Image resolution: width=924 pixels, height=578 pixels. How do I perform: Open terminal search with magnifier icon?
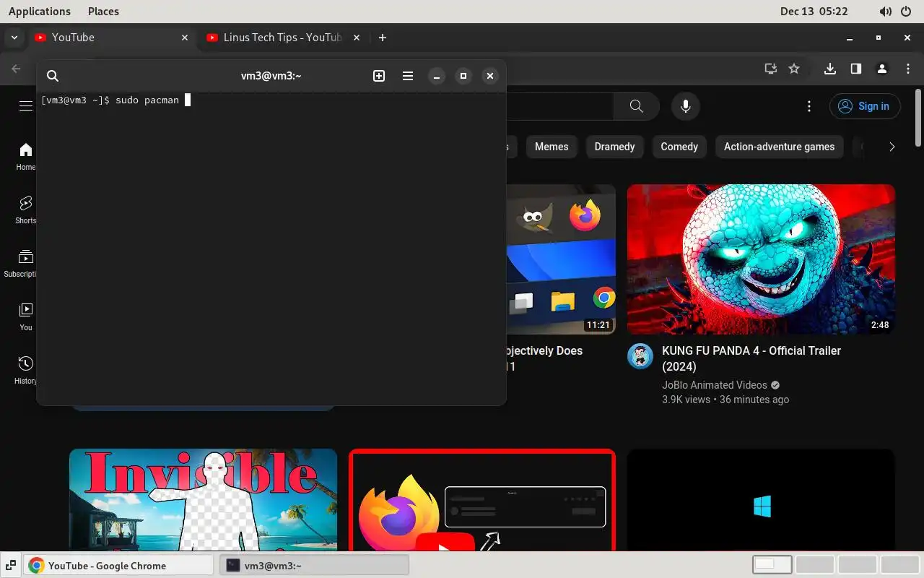pos(53,76)
